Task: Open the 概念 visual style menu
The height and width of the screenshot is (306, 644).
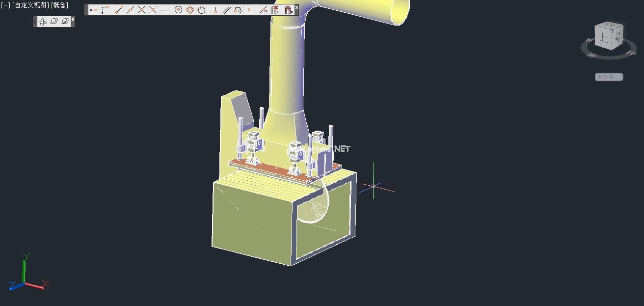Action: pos(60,6)
